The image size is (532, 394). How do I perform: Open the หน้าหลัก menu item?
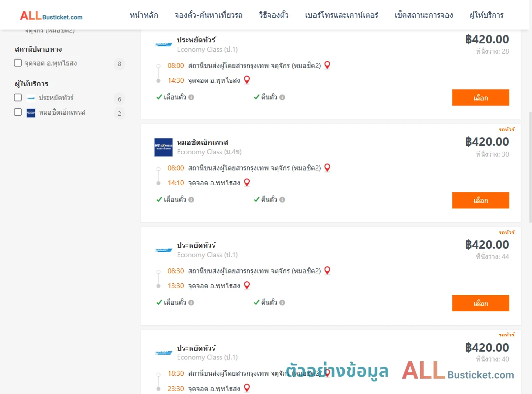(x=144, y=15)
